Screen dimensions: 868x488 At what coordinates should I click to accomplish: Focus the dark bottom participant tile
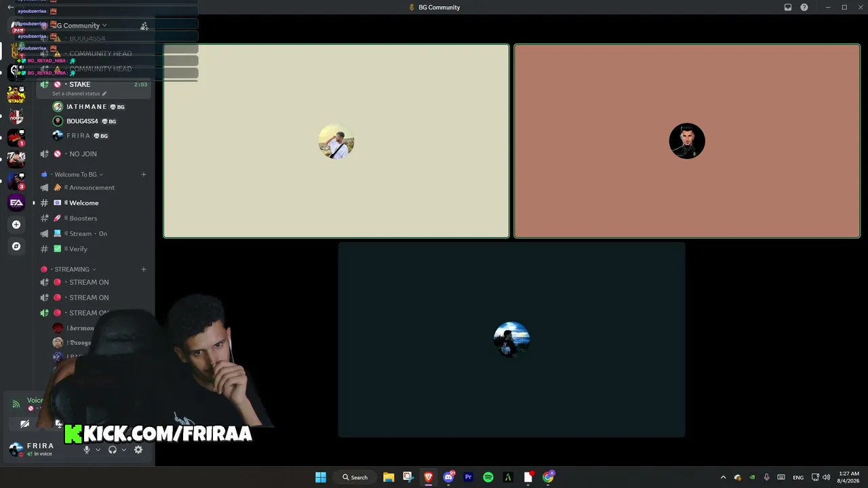[x=512, y=340]
